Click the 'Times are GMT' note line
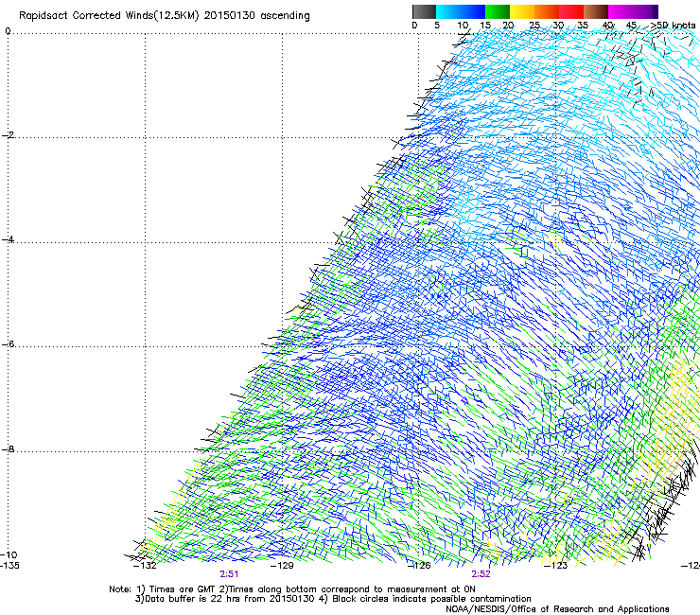Viewport: 700px width, 615px height. pos(292,589)
